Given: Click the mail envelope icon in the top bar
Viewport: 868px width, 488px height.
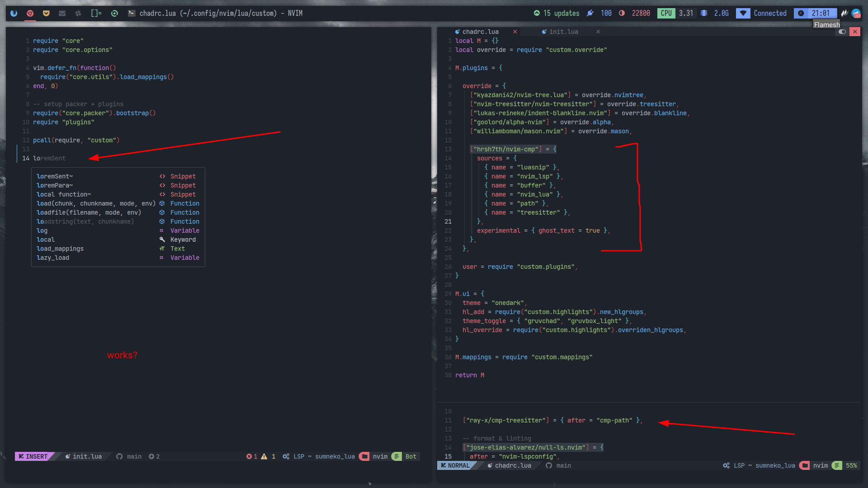Looking at the screenshot, I should (x=62, y=13).
